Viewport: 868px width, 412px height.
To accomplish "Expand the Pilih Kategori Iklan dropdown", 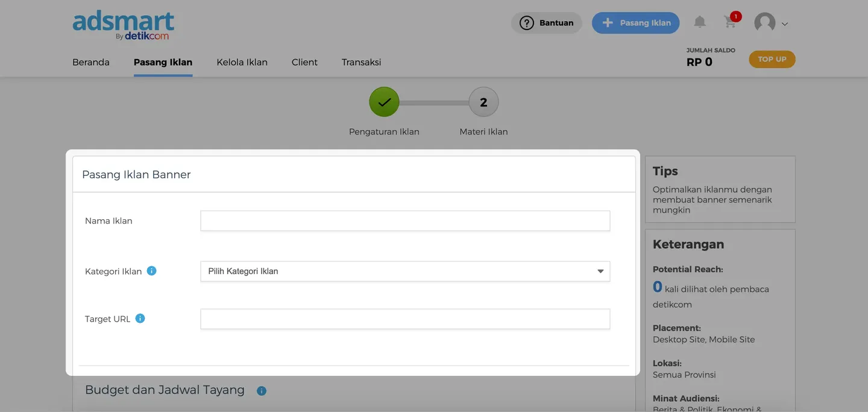I will [404, 272].
